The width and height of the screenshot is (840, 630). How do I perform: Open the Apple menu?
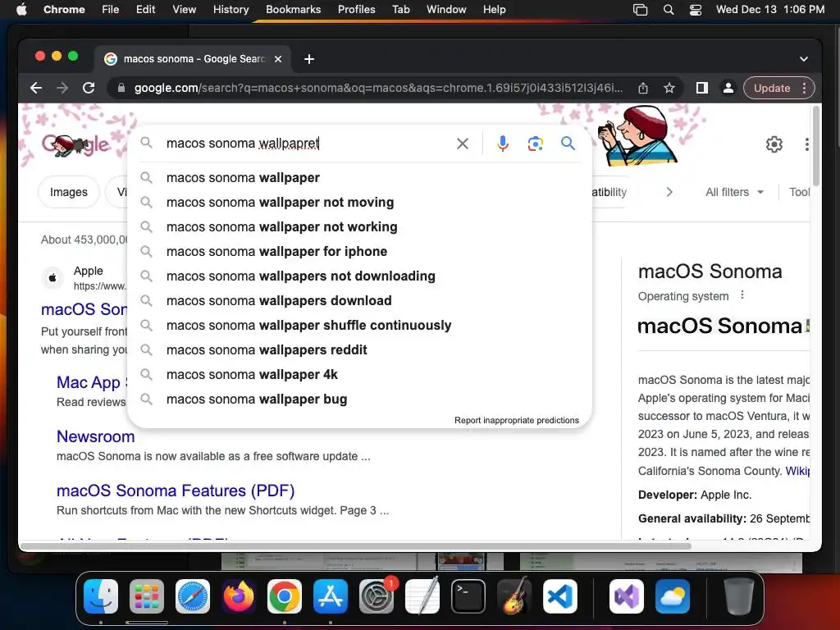(21, 10)
